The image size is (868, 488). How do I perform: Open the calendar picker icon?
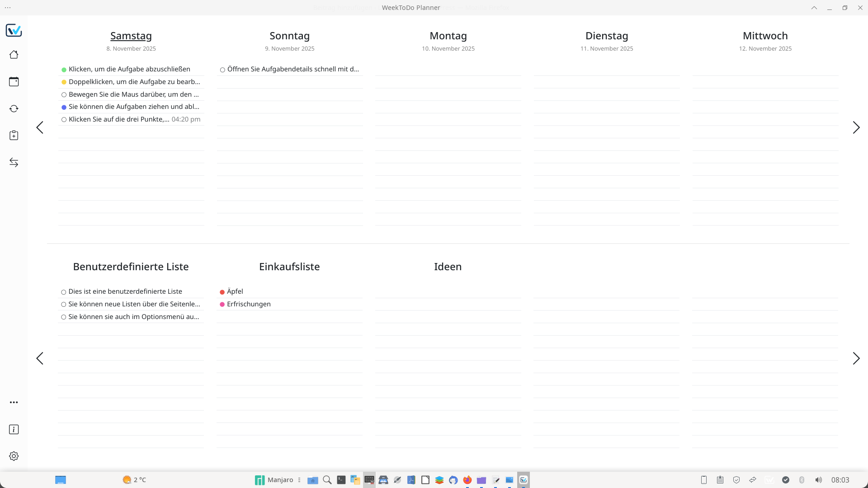[x=14, y=82]
